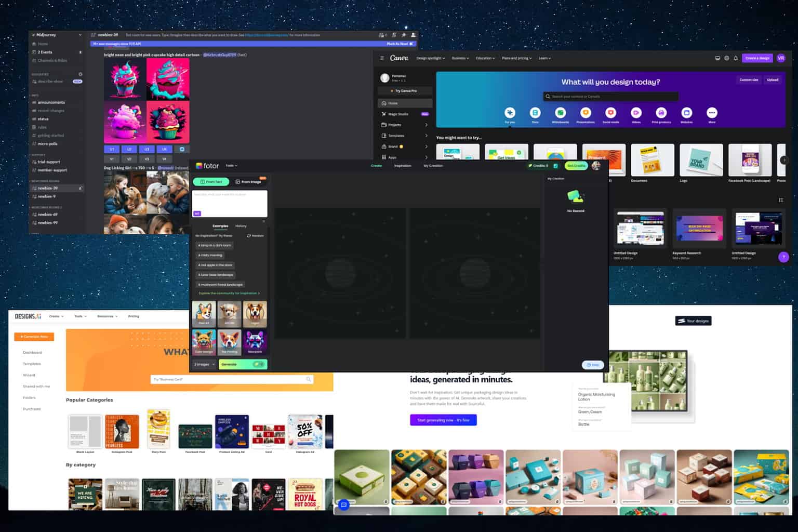This screenshot has width=798, height=532.
Task: Click V4 variation button in Midjourney
Action: pyautogui.click(x=164, y=159)
